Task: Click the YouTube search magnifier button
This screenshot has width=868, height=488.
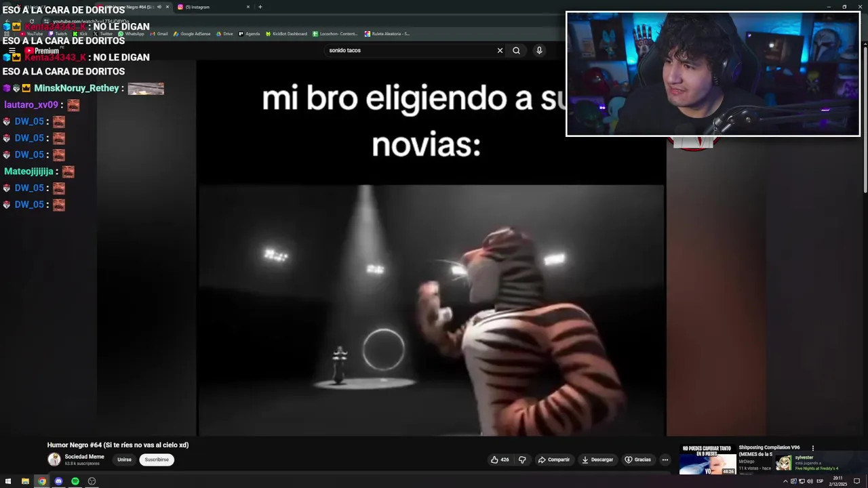Action: pyautogui.click(x=516, y=50)
